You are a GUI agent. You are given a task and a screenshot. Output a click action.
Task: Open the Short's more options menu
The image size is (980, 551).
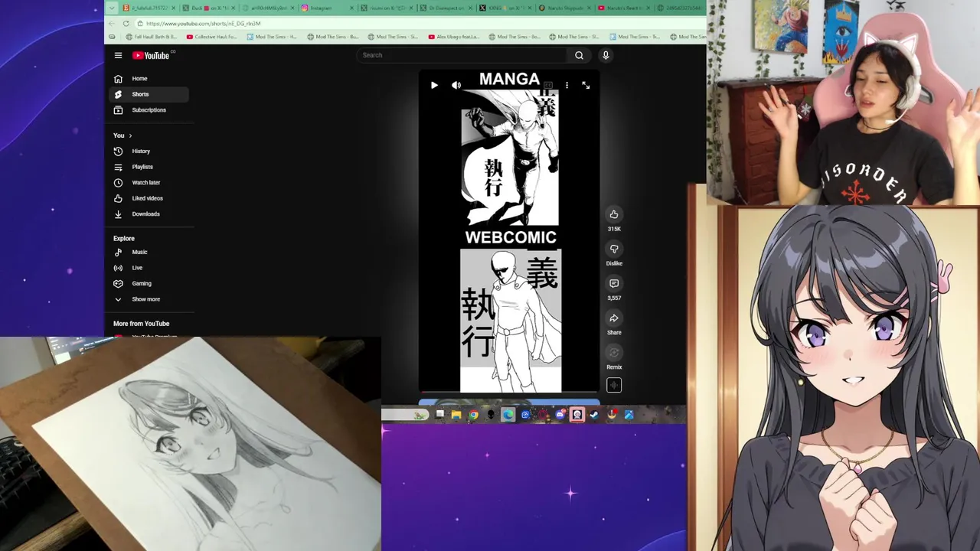(567, 85)
